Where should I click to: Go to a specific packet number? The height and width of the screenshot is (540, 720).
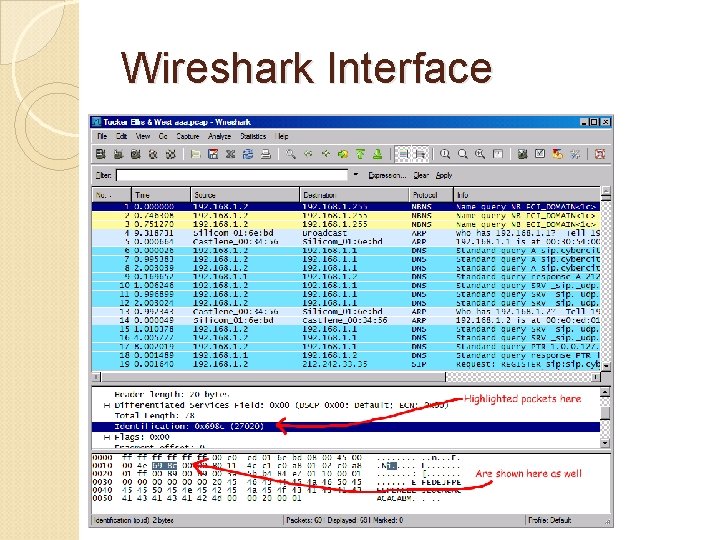point(343,154)
